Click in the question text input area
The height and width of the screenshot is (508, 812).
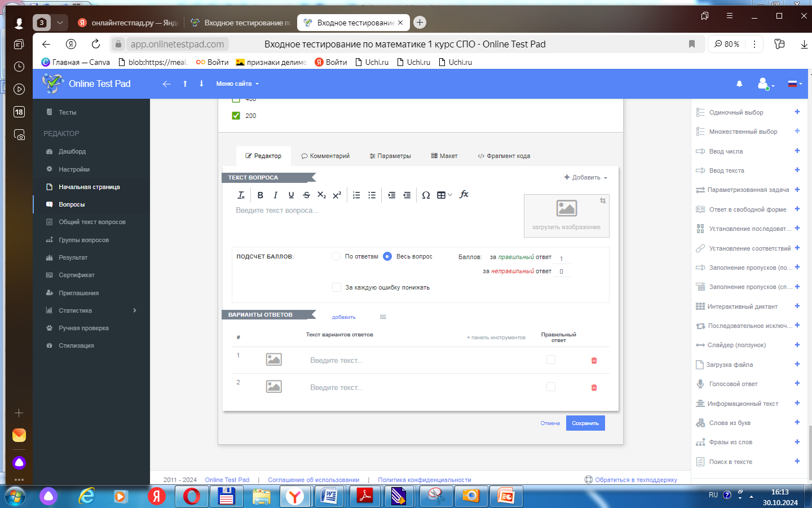372,220
